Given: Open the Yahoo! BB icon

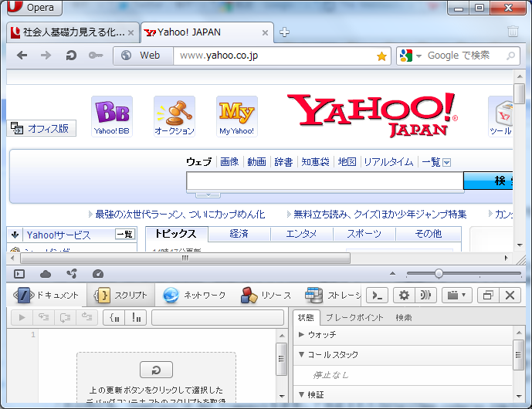Looking at the screenshot, I should point(112,117).
